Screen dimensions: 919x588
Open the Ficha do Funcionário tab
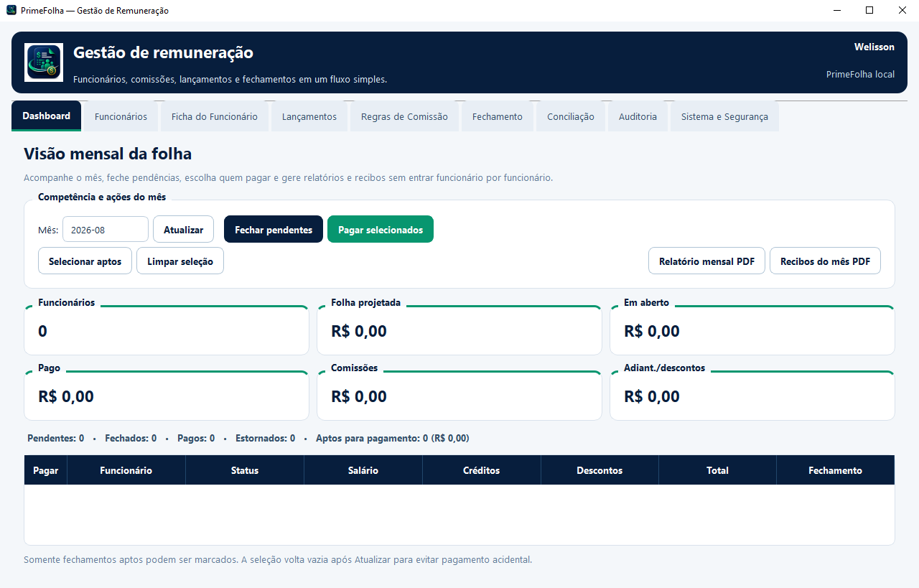(214, 116)
